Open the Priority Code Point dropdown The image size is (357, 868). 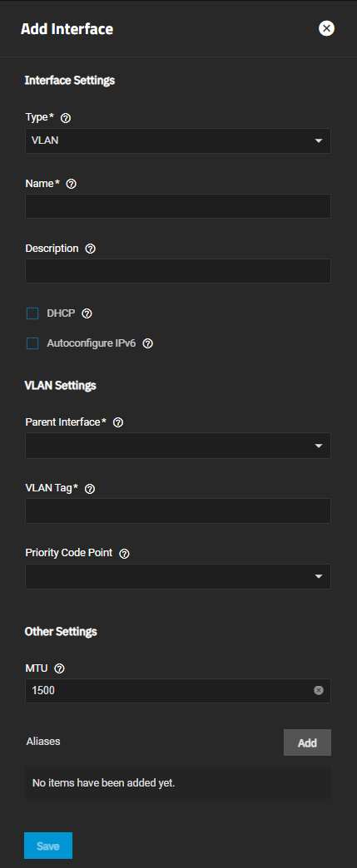[178, 576]
